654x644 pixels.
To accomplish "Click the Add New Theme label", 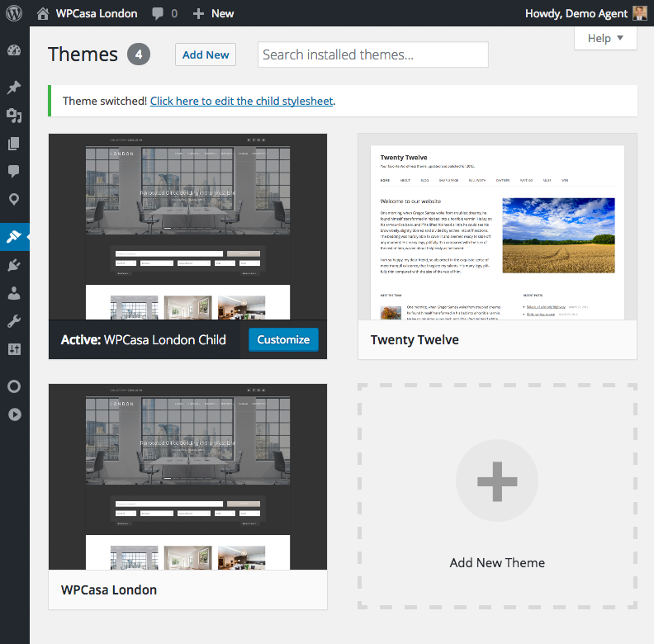I will tap(497, 562).
